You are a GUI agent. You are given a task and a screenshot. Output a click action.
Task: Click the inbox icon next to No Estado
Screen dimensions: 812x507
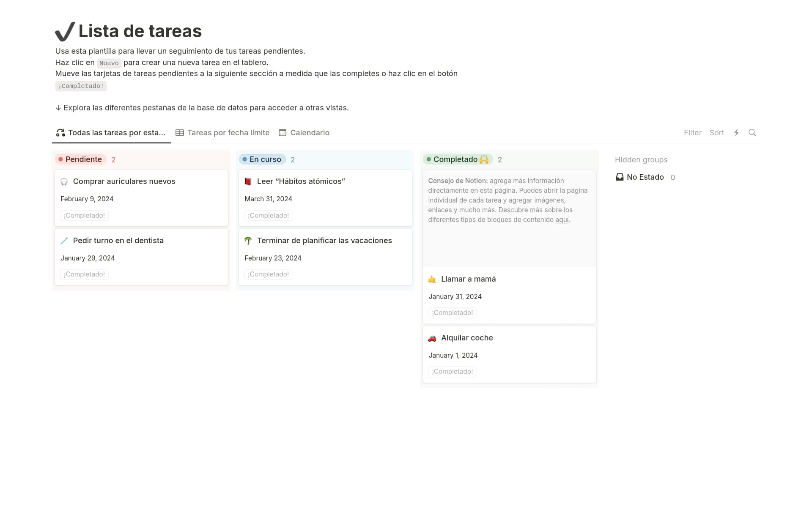tap(620, 177)
